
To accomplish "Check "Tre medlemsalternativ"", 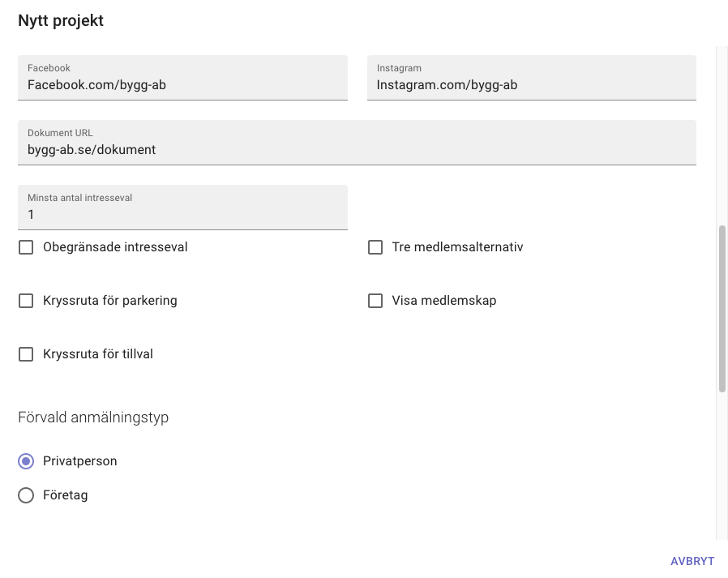I will 375,246.
